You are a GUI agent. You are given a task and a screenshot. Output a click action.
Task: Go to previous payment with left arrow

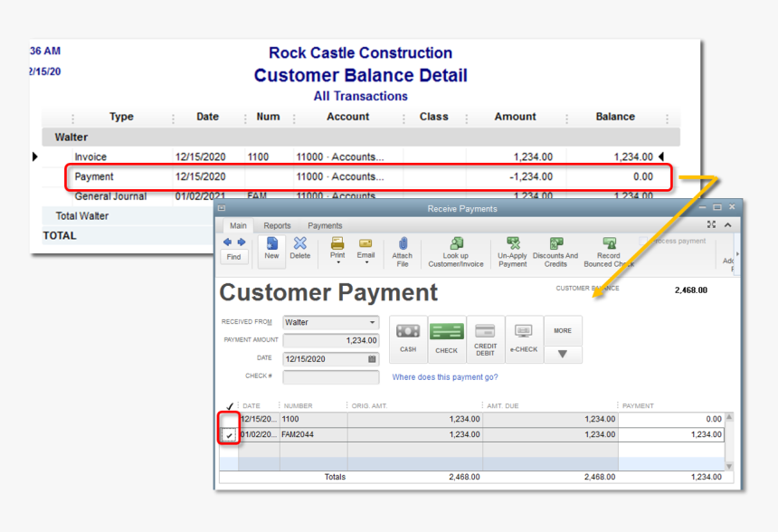pyautogui.click(x=227, y=242)
